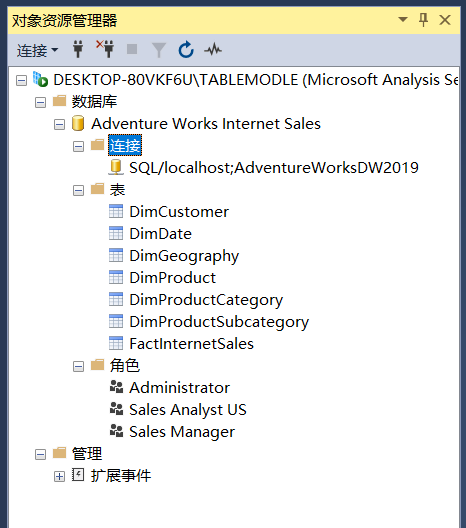Select the Sales Manager role name

pyautogui.click(x=182, y=432)
